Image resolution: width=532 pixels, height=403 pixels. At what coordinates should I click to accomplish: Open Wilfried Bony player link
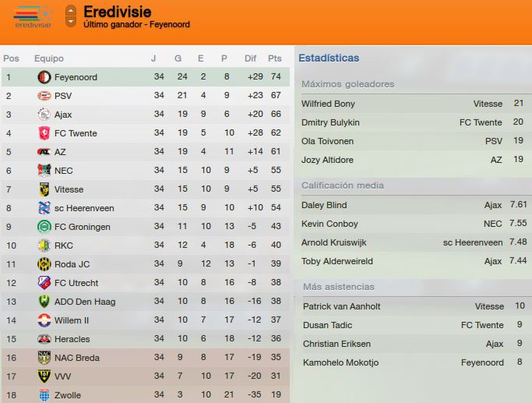pos(328,104)
